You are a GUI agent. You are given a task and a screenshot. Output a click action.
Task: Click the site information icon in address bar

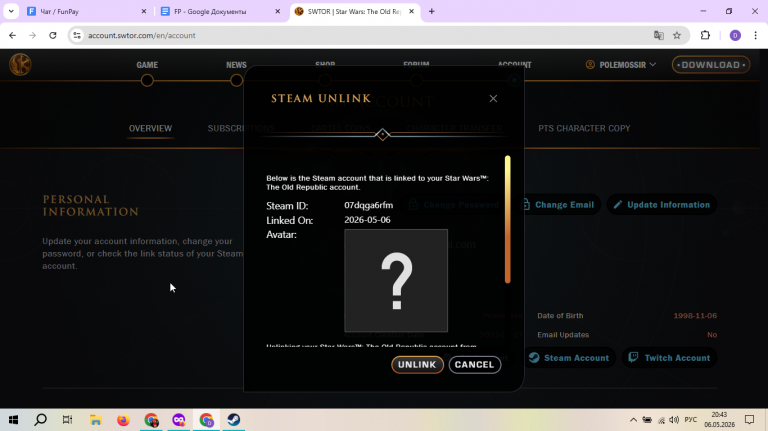tap(77, 35)
